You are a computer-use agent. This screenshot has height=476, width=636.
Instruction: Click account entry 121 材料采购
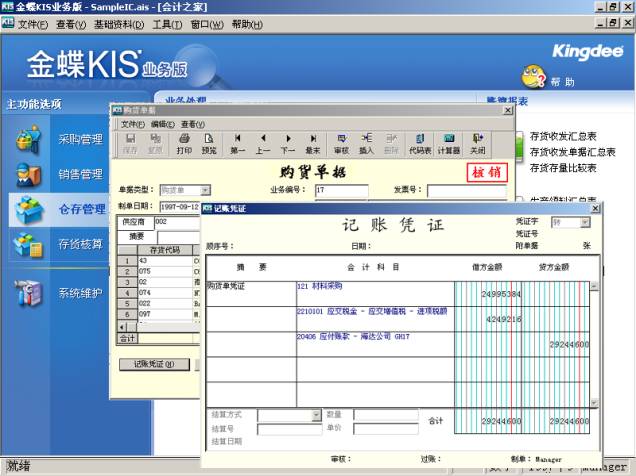click(x=320, y=286)
